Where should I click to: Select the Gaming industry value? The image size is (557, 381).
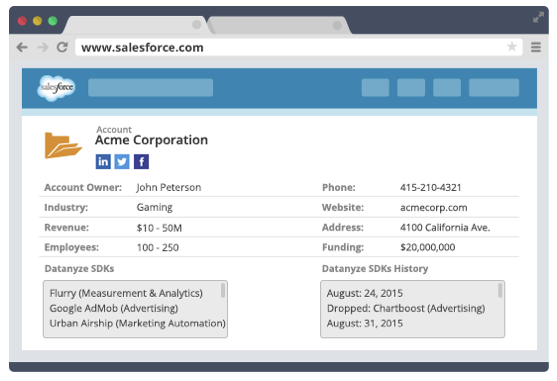pos(155,207)
